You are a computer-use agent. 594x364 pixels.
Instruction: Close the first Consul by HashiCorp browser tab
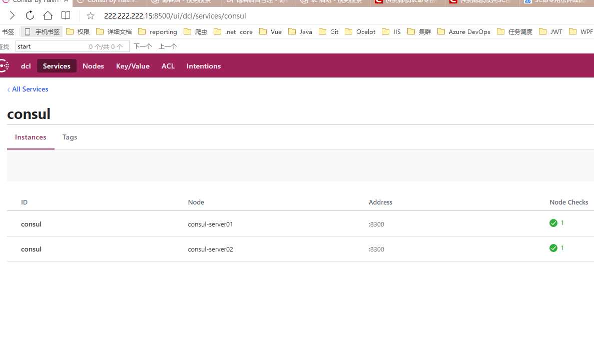[66, 1]
